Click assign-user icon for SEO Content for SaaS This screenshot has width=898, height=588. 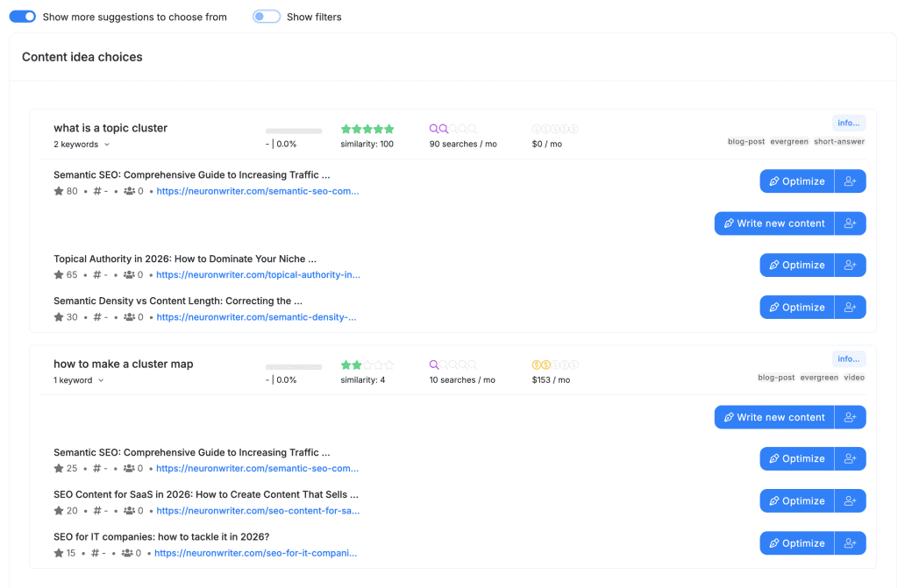pyautogui.click(x=850, y=501)
